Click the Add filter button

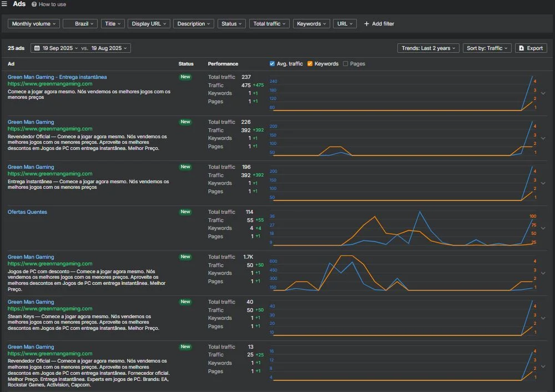point(379,24)
